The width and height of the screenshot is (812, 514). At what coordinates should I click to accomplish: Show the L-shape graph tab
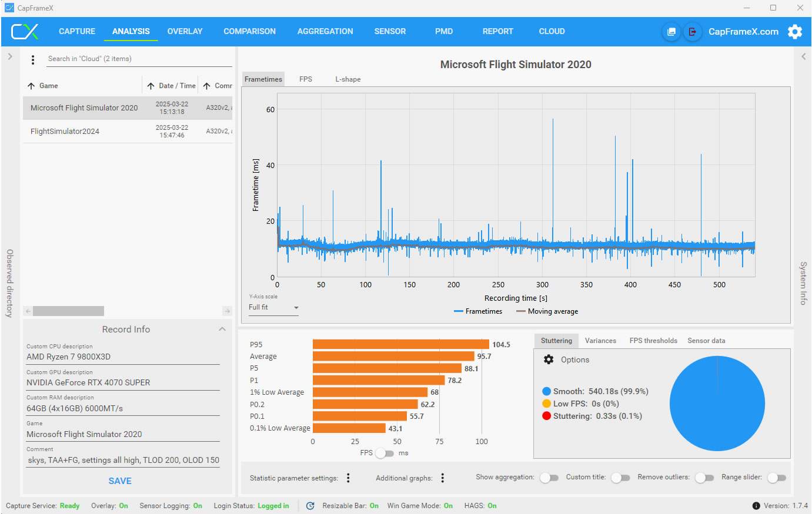click(x=348, y=79)
